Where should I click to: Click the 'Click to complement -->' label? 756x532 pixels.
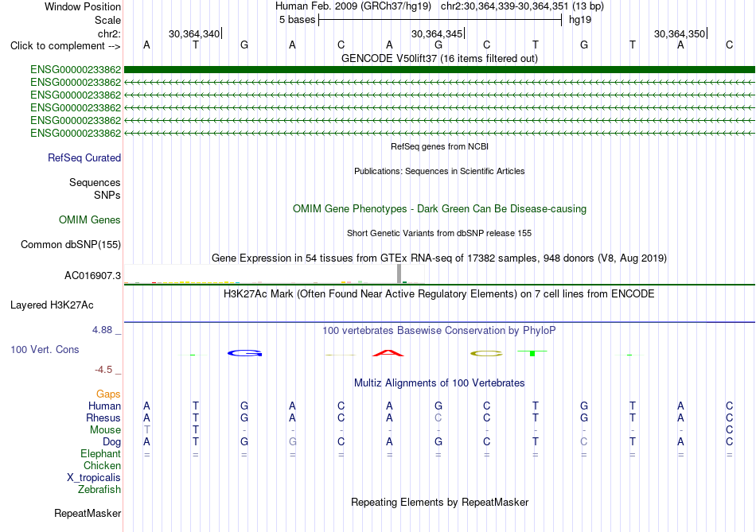65,46
